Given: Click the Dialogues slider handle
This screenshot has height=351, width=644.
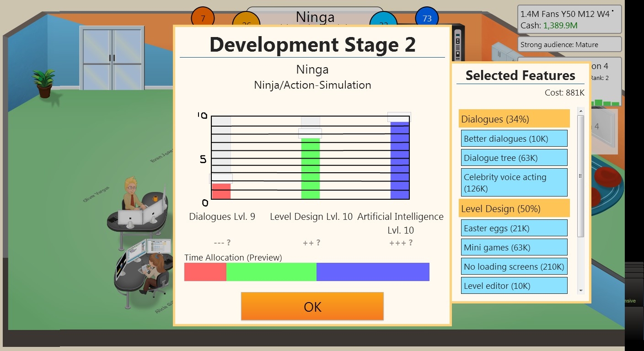Looking at the screenshot, I should coord(221,179).
